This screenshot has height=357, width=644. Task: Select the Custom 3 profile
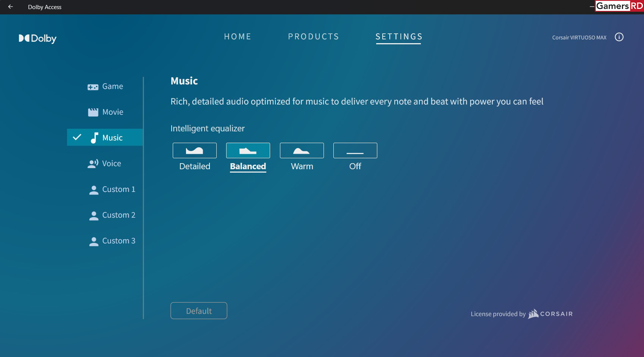coord(105,241)
